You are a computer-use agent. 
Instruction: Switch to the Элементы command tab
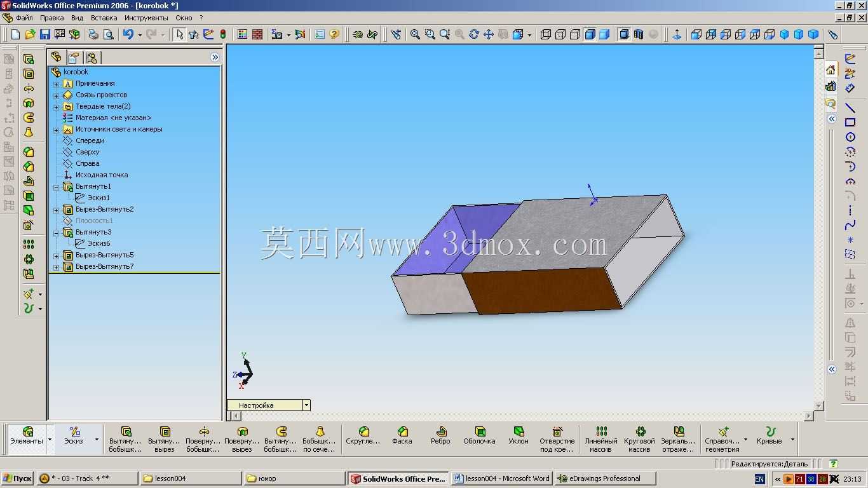[27, 440]
